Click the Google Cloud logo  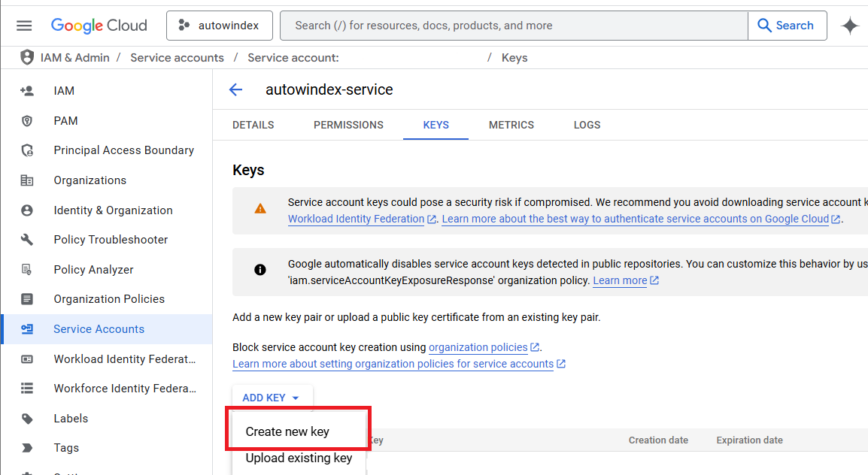tap(99, 26)
